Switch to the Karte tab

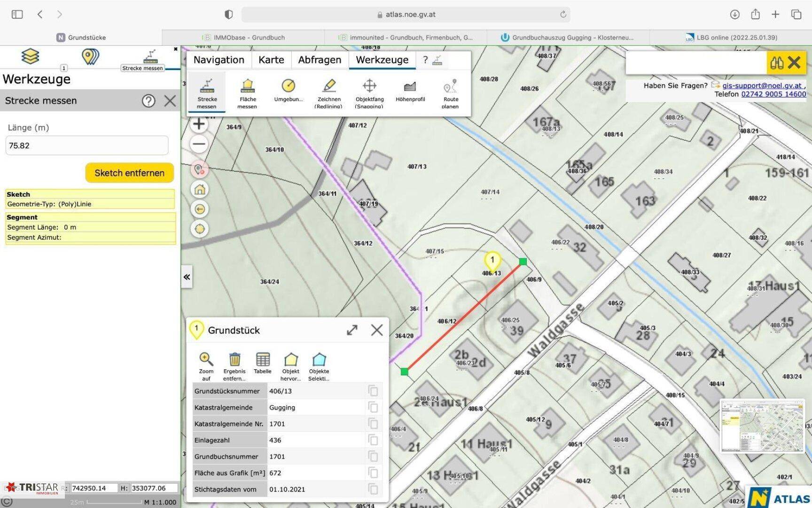[271, 60]
